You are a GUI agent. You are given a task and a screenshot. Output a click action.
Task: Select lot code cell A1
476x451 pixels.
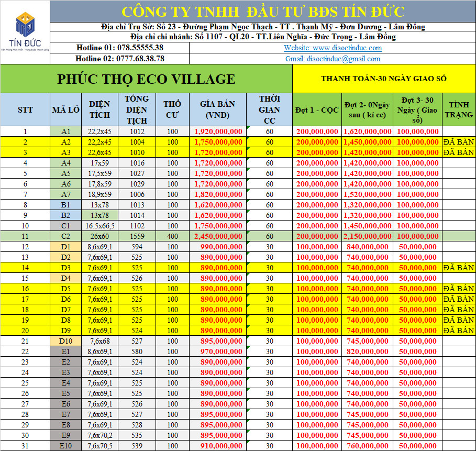coord(65,131)
